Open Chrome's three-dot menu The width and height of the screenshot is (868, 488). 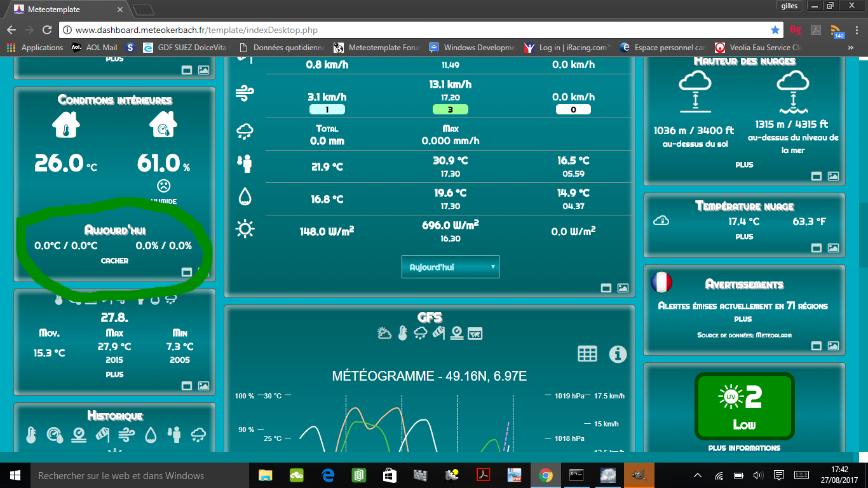tap(857, 30)
